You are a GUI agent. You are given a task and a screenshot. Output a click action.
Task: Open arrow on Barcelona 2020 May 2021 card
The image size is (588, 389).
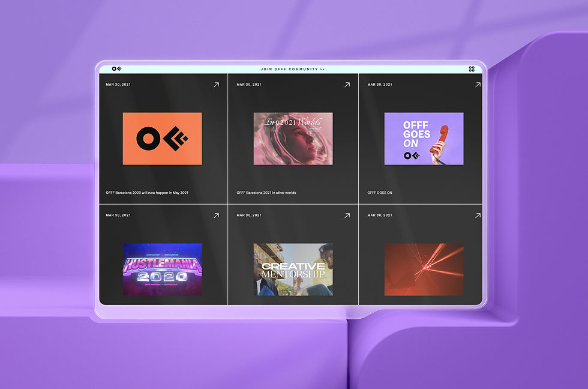(217, 85)
